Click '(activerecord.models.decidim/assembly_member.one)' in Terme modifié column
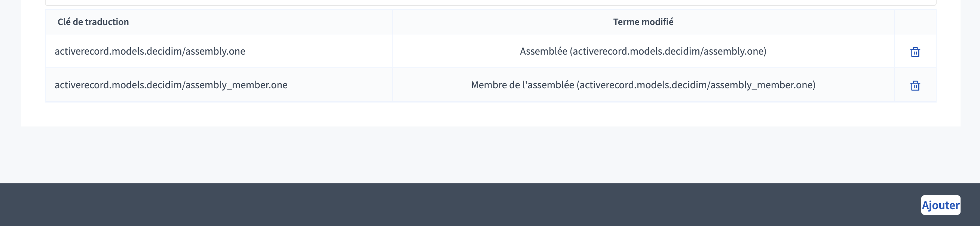980x226 pixels. click(x=696, y=85)
